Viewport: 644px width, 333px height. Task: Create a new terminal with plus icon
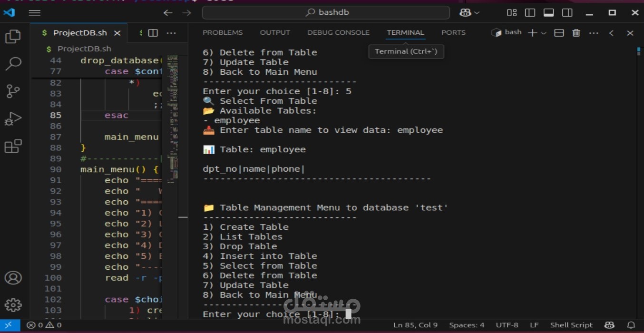(533, 33)
